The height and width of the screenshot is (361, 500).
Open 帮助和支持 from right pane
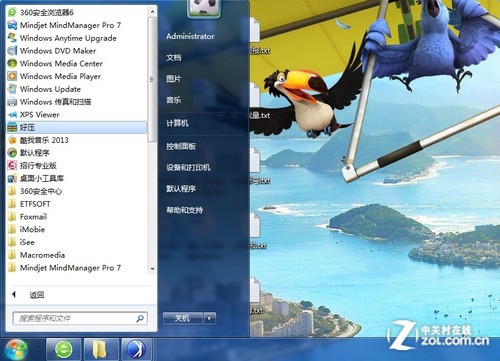[184, 210]
